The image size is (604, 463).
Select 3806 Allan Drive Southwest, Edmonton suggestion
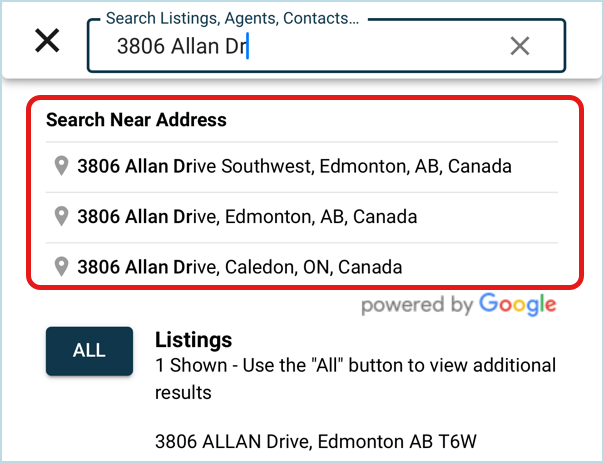tap(302, 166)
